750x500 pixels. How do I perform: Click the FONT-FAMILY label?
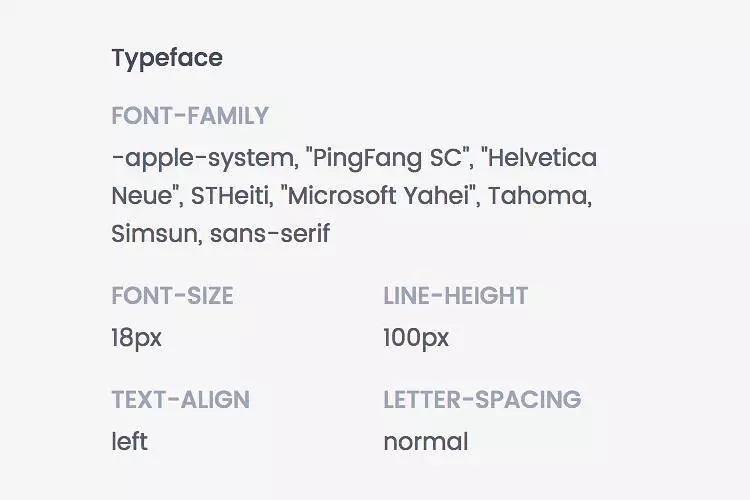point(190,116)
